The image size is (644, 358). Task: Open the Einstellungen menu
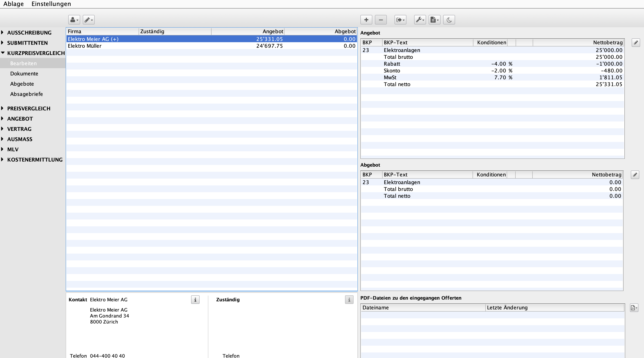coord(51,4)
